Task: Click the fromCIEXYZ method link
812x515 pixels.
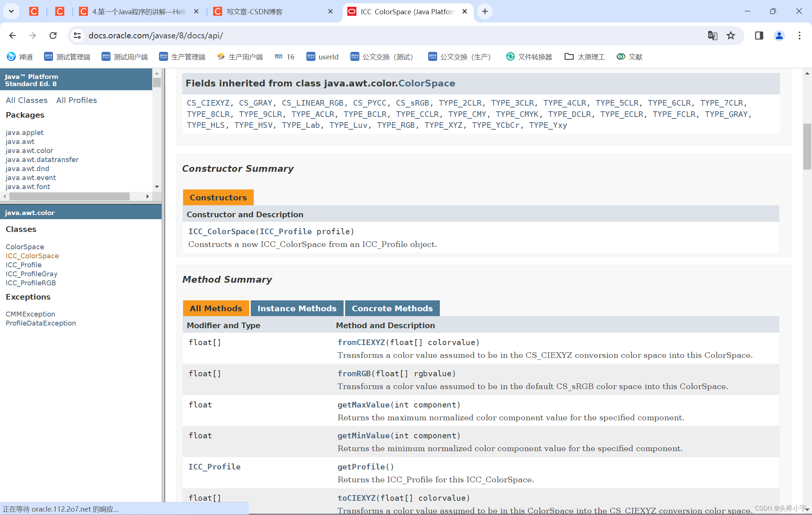Action: (361, 342)
